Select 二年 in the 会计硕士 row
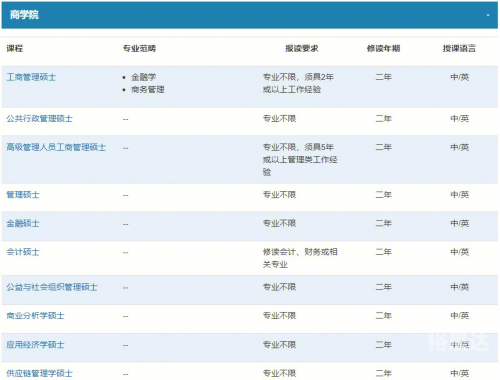This screenshot has height=380, width=500. (x=383, y=252)
